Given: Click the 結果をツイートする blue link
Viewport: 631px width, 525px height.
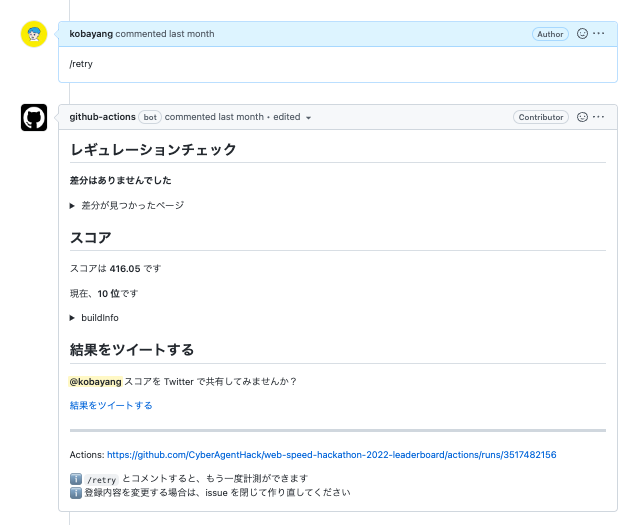Looking at the screenshot, I should (111, 405).
